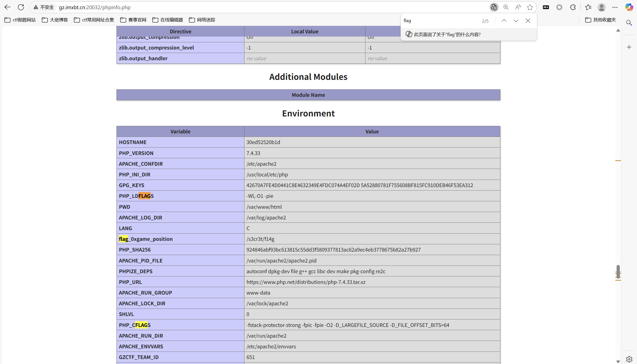Open the 在线编辑器 bookmark folder
637x364 pixels.
pyautogui.click(x=168, y=20)
